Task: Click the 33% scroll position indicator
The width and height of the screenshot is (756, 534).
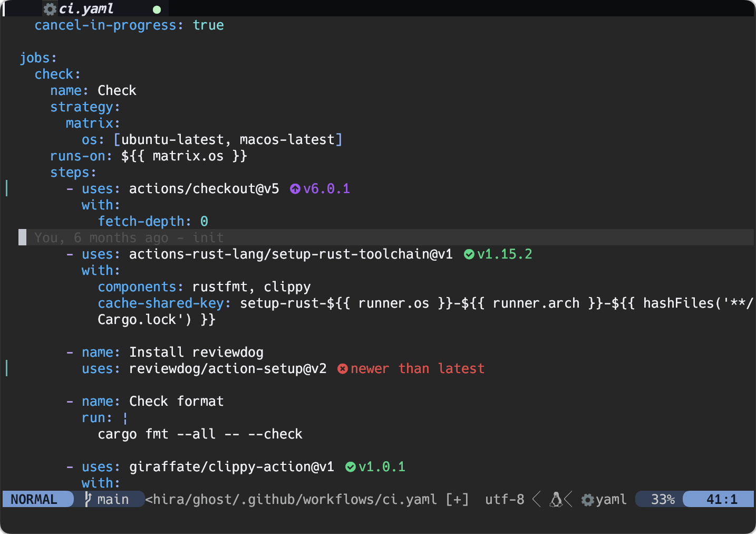Action: [x=663, y=499]
